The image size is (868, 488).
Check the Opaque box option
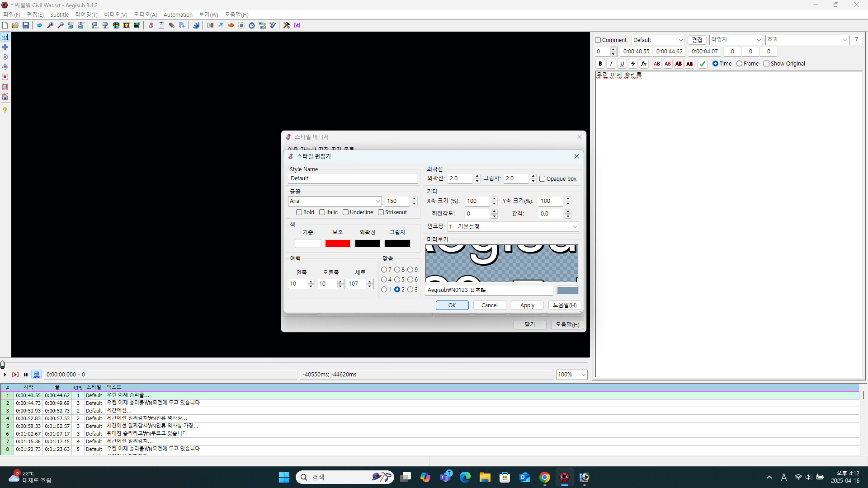pos(542,179)
